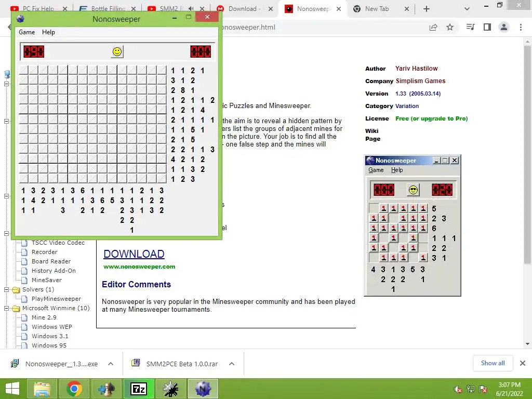Switch to the New Tab tab
The image size is (532, 399).
coord(377,9)
